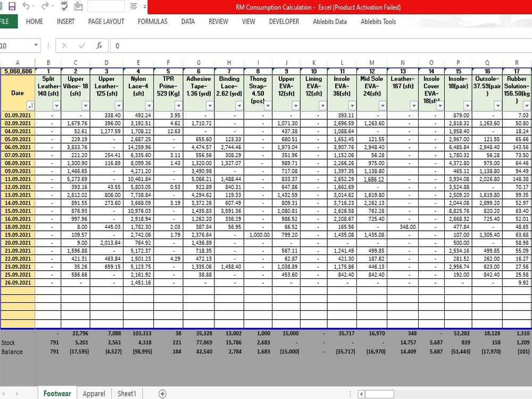Open the REVIEW ribbon tab
This screenshot has width=532, height=399.
pos(218,21)
